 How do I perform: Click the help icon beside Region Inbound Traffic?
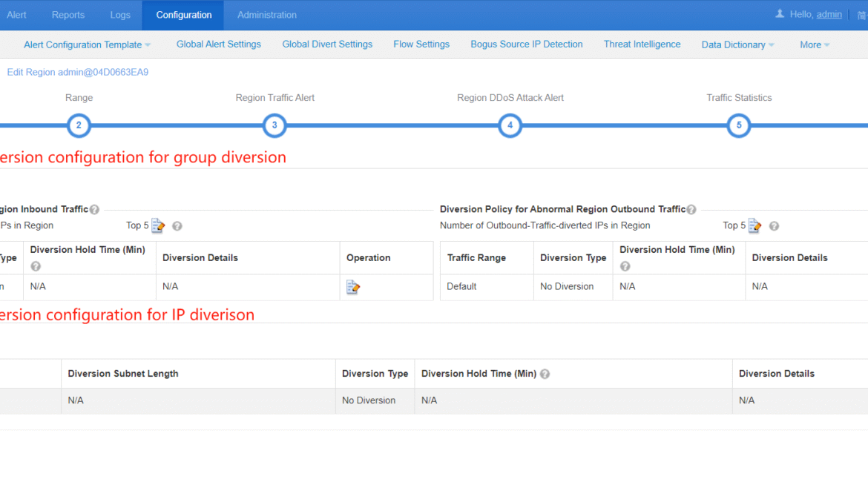[x=94, y=209]
